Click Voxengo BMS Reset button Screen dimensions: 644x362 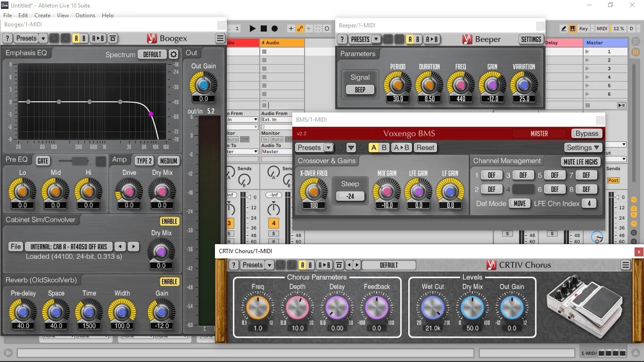[425, 148]
